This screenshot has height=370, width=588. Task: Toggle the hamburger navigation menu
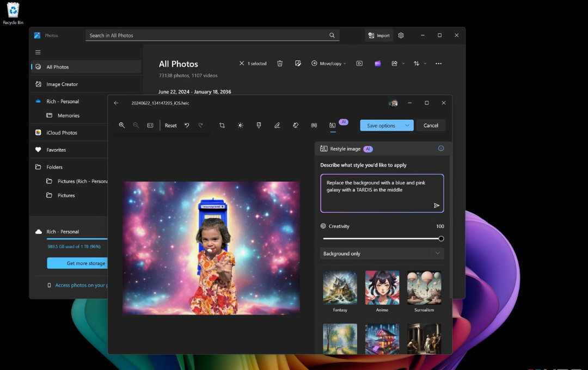pos(38,52)
